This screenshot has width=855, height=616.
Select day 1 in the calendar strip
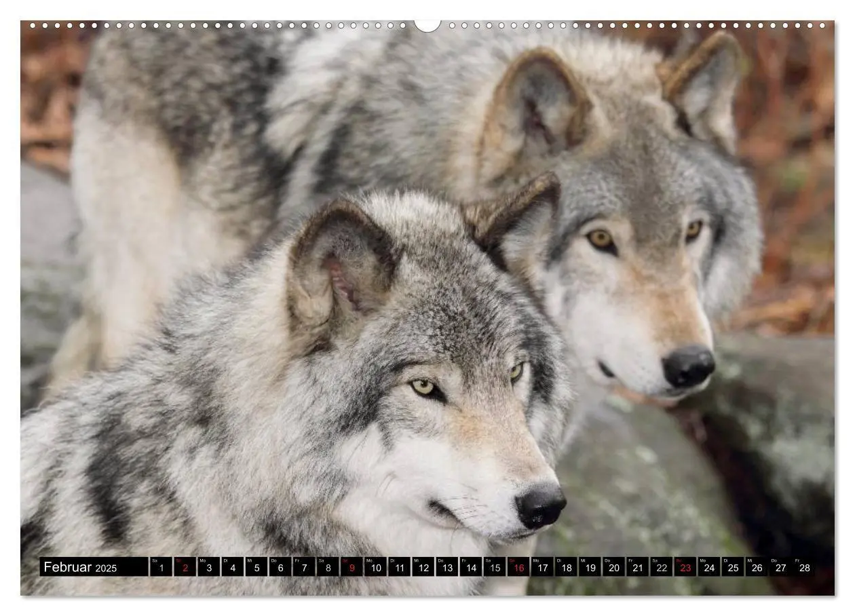(x=161, y=567)
